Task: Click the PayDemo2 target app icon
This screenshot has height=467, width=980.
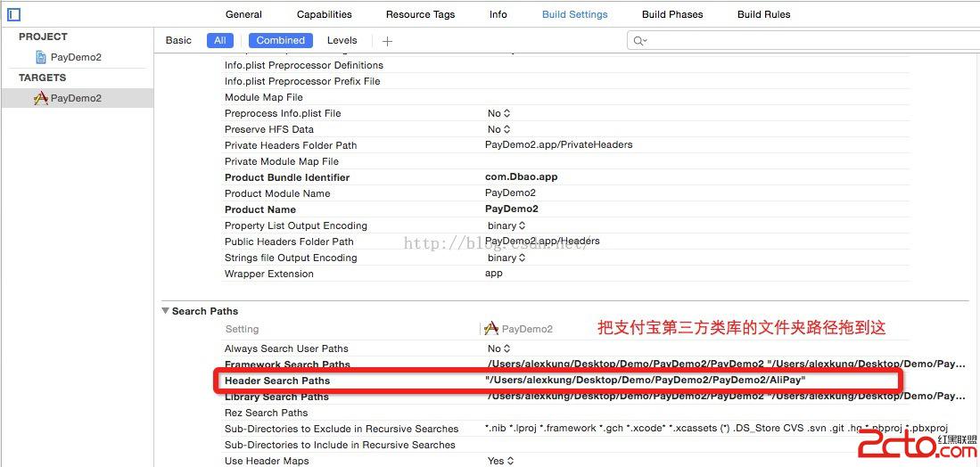Action: 41,98
